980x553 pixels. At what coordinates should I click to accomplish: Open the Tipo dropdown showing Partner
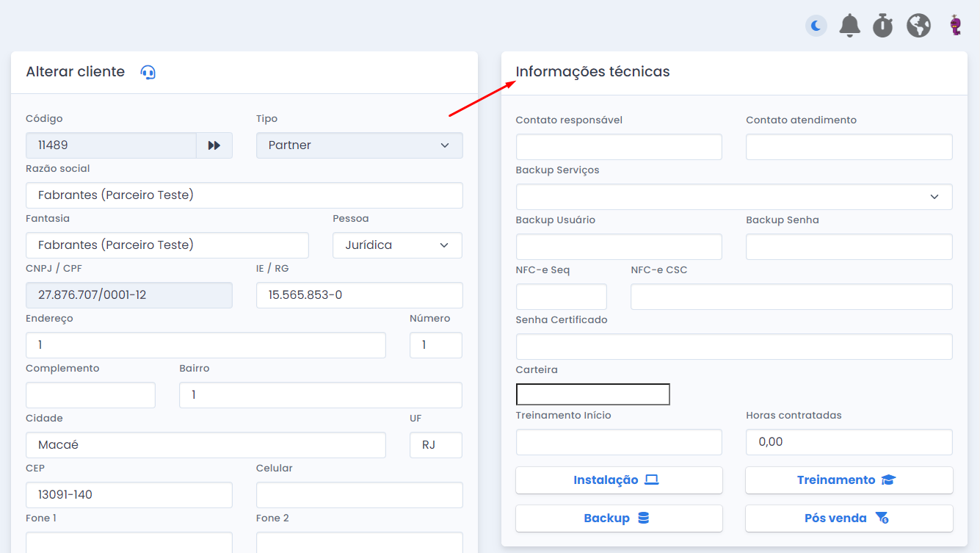(x=359, y=145)
